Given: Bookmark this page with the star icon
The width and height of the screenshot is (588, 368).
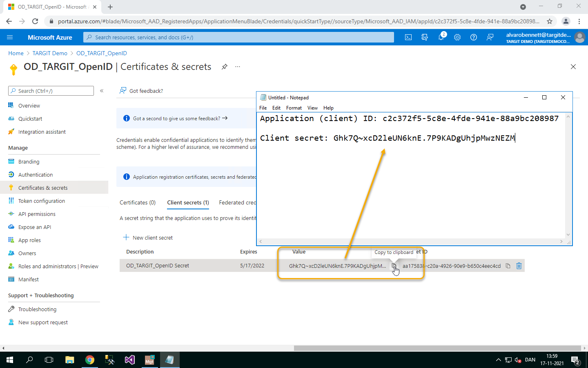Looking at the screenshot, I should pos(550,21).
